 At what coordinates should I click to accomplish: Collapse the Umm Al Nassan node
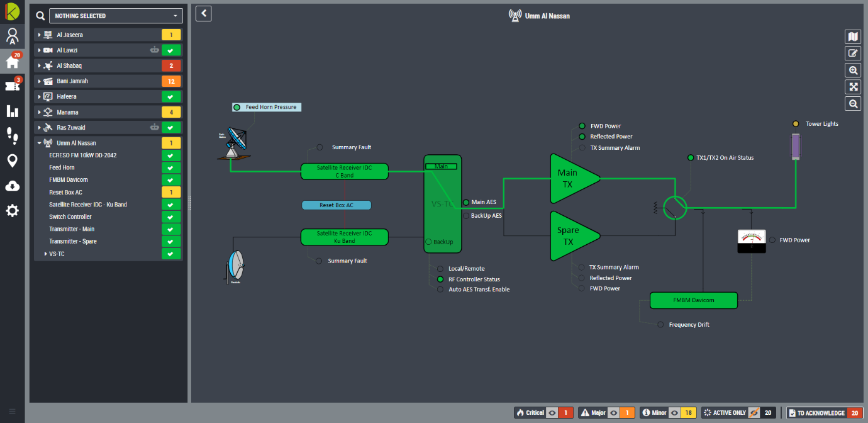(39, 144)
